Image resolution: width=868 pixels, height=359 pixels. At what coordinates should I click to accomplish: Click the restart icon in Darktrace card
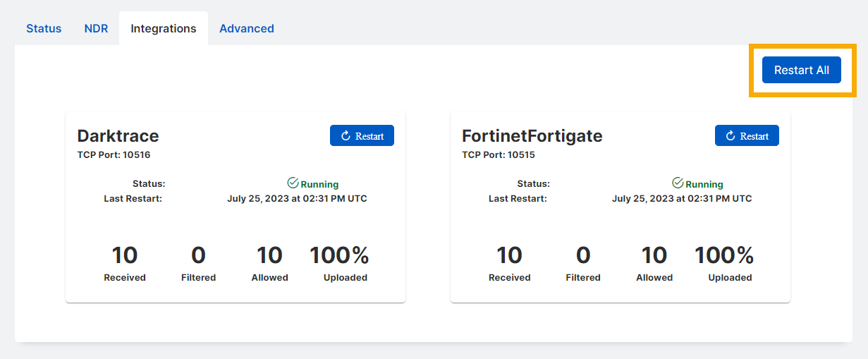346,136
